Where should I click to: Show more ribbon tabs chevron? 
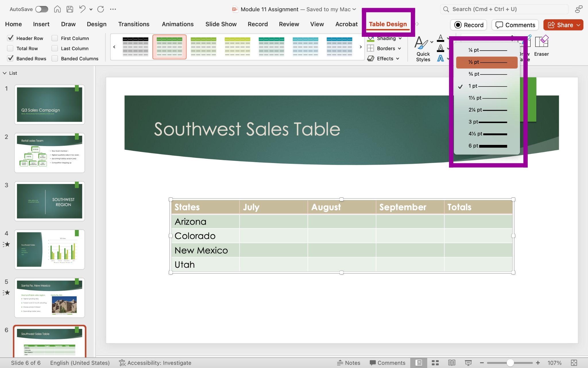tap(417, 24)
